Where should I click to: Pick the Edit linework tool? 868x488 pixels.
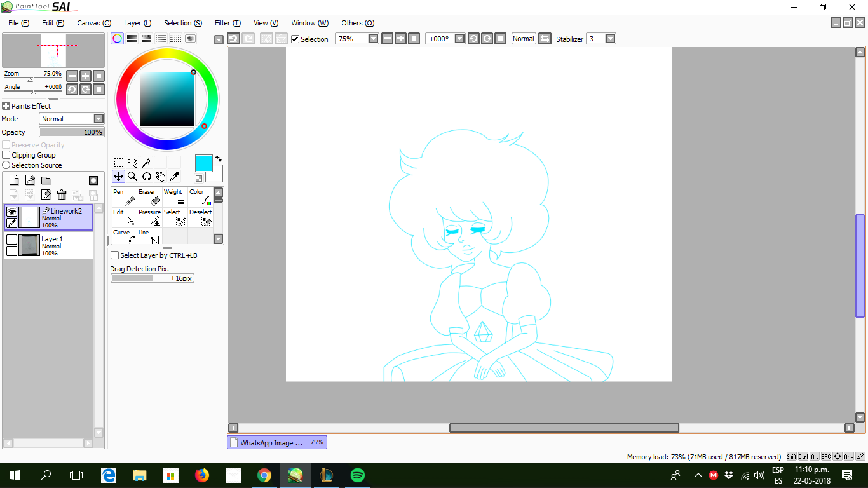[x=124, y=217]
